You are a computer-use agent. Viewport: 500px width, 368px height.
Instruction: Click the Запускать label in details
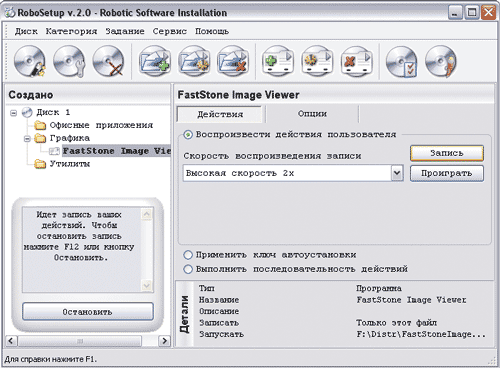coord(221,334)
